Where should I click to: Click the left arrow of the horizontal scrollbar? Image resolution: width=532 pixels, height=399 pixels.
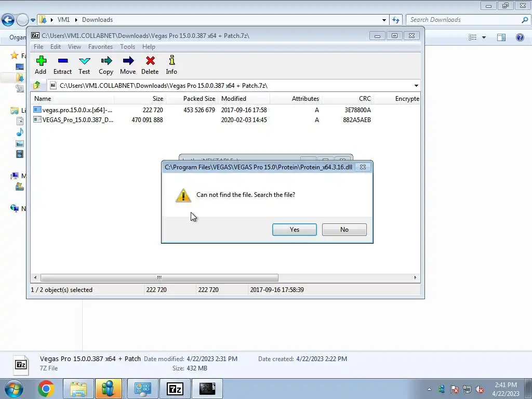click(35, 277)
